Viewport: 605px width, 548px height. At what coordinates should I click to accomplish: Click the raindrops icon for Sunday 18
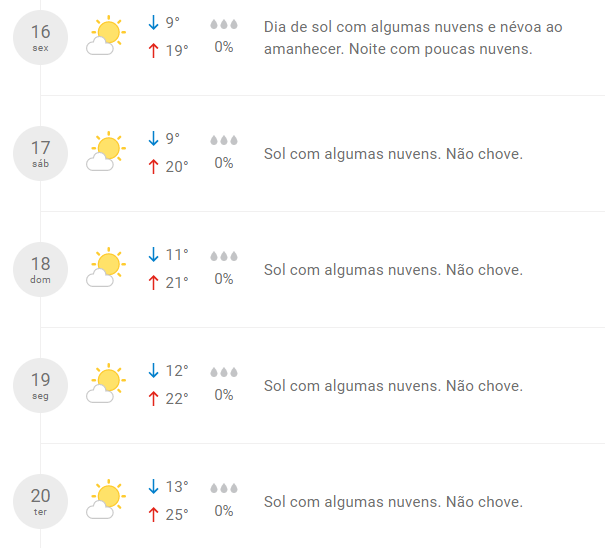[224, 256]
